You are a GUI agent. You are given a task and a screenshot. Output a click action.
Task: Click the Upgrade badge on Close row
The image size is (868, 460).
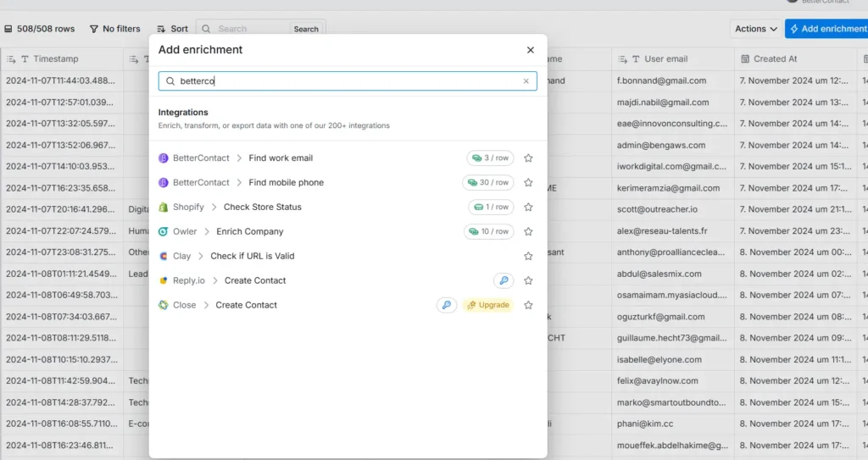[487, 305]
